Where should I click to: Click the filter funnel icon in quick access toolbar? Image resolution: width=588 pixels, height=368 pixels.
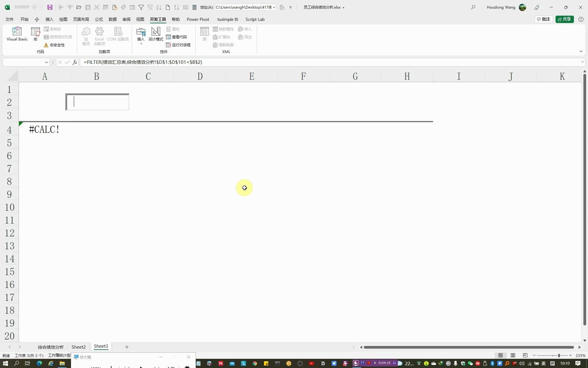(141, 7)
